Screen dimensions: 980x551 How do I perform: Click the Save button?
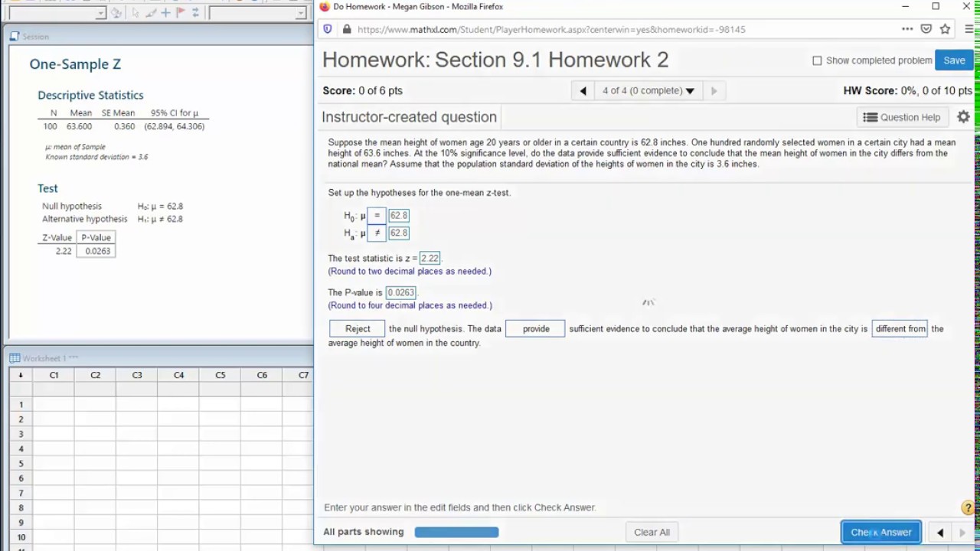point(954,60)
